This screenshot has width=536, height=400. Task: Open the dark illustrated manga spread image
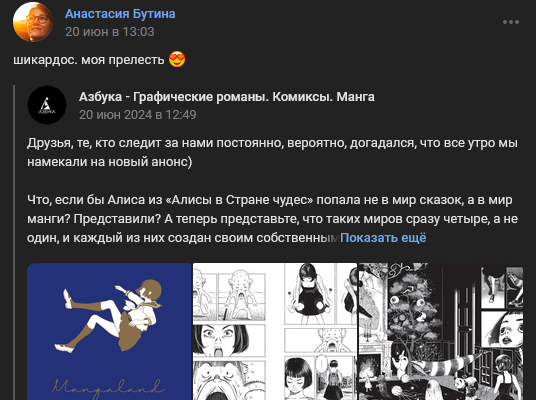tap(441, 331)
